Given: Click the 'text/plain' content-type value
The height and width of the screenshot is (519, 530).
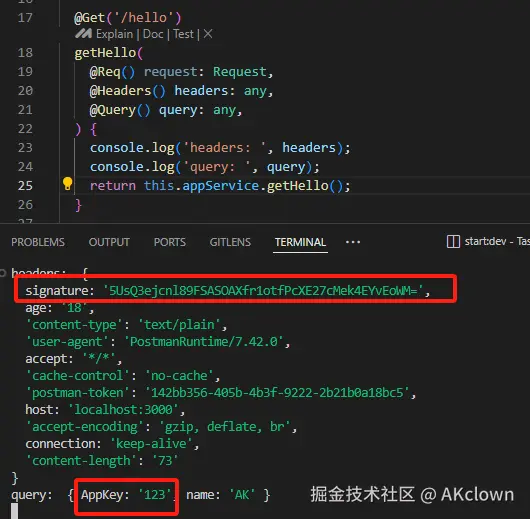Looking at the screenshot, I should pyautogui.click(x=179, y=325).
